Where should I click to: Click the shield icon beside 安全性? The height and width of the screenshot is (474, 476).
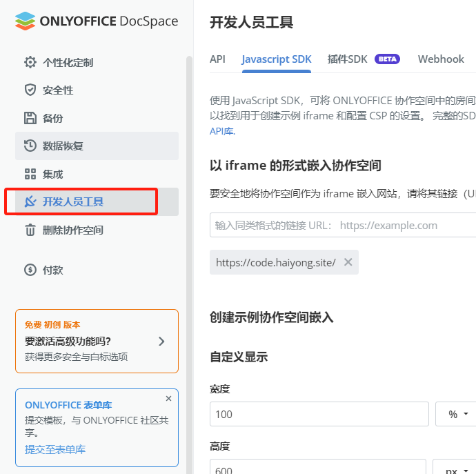coord(30,90)
